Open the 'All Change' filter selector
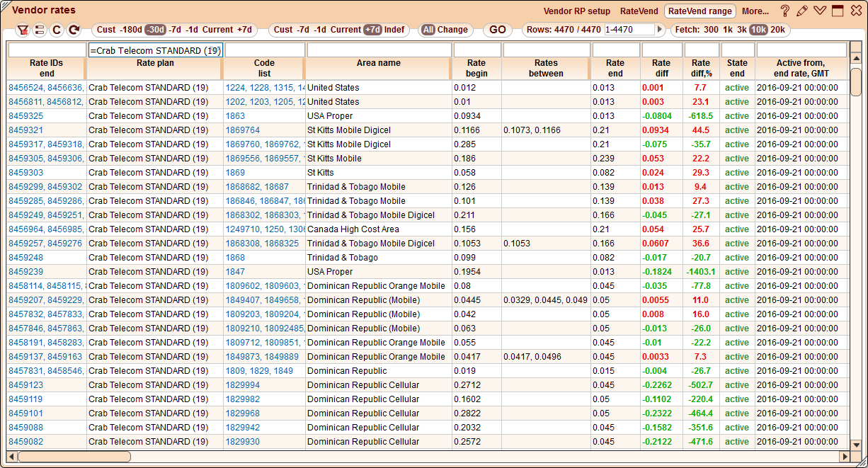The image size is (868, 468). coord(445,30)
